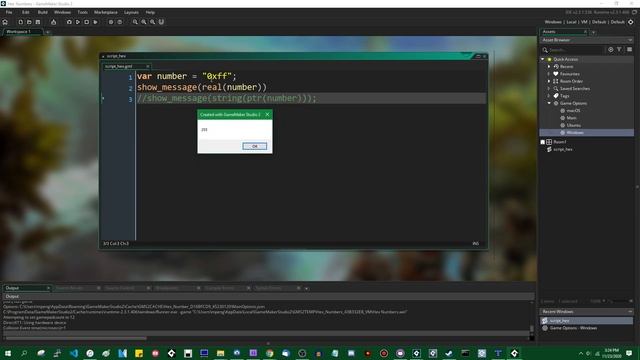Open the asset browser hamburger menu
Viewport: 640px width, 360px height.
click(x=629, y=49)
